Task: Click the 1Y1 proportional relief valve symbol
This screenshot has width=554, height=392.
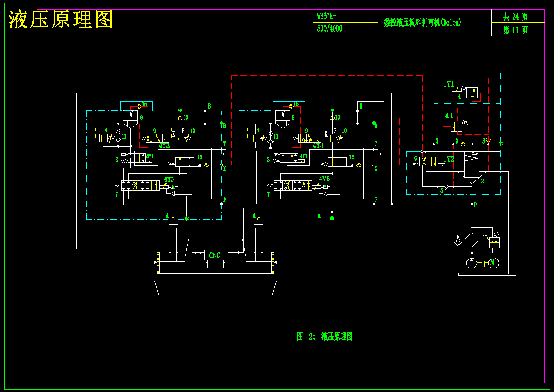Action: pos(472,93)
